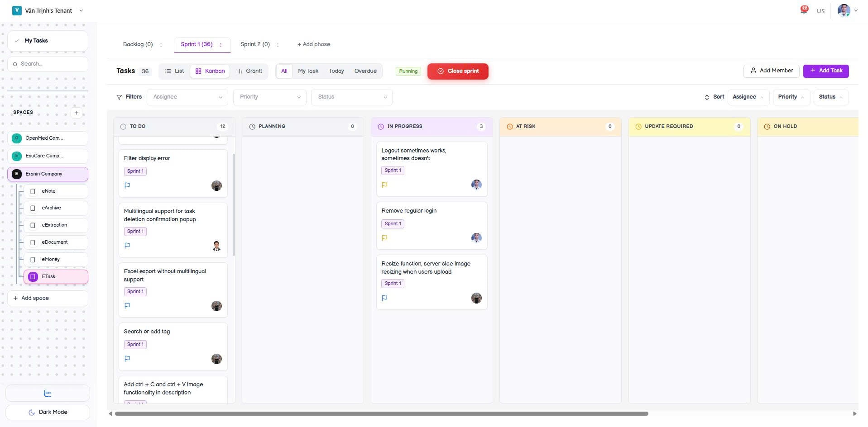
Task: Click the Add Task button
Action: (825, 71)
